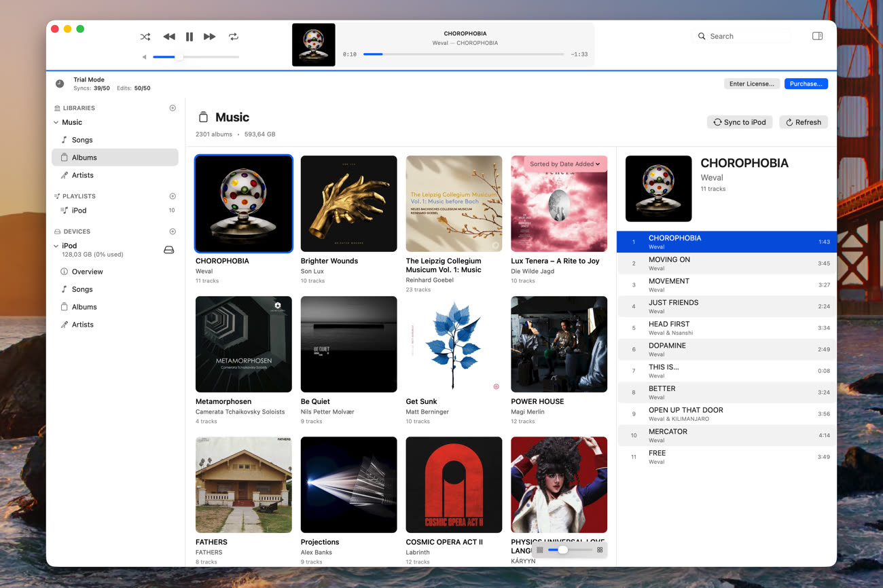This screenshot has width=883, height=588.
Task: Select track HEAD FIRST
Action: pyautogui.click(x=726, y=328)
